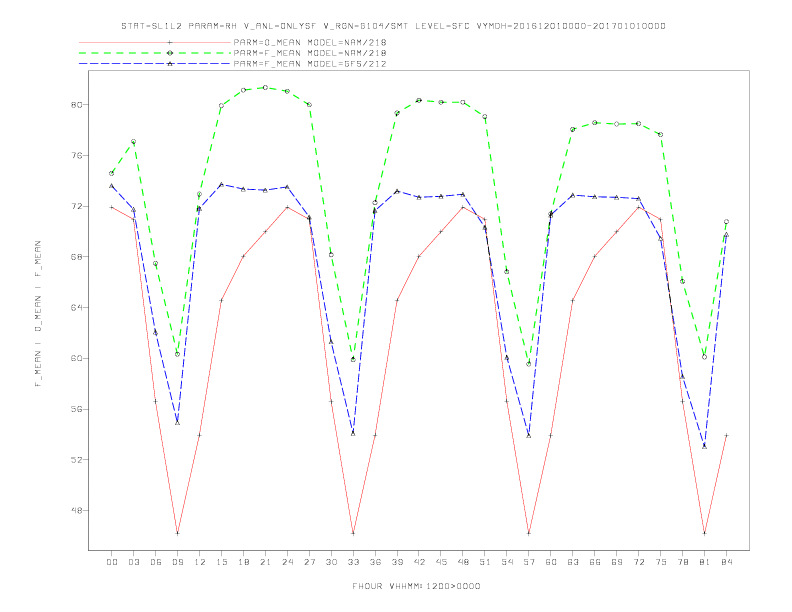
Task: Click x-axis tick label 69
Action: (617, 562)
